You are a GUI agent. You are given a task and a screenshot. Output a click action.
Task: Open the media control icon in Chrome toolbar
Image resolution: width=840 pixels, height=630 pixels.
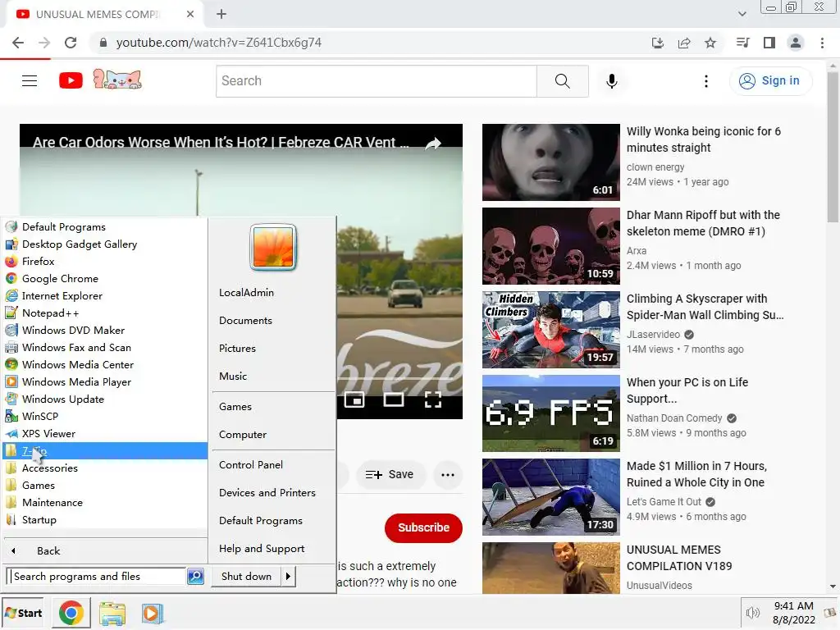tap(742, 43)
